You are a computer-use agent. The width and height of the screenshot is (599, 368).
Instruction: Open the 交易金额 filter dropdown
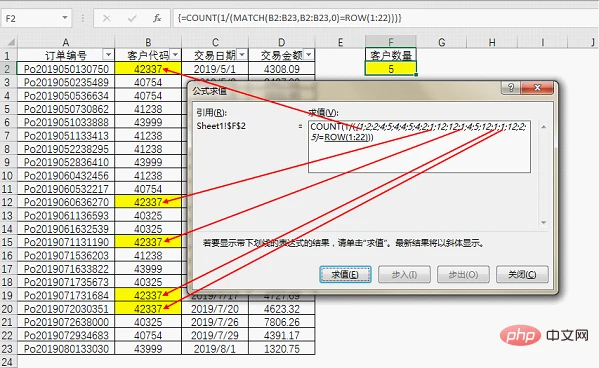point(309,55)
